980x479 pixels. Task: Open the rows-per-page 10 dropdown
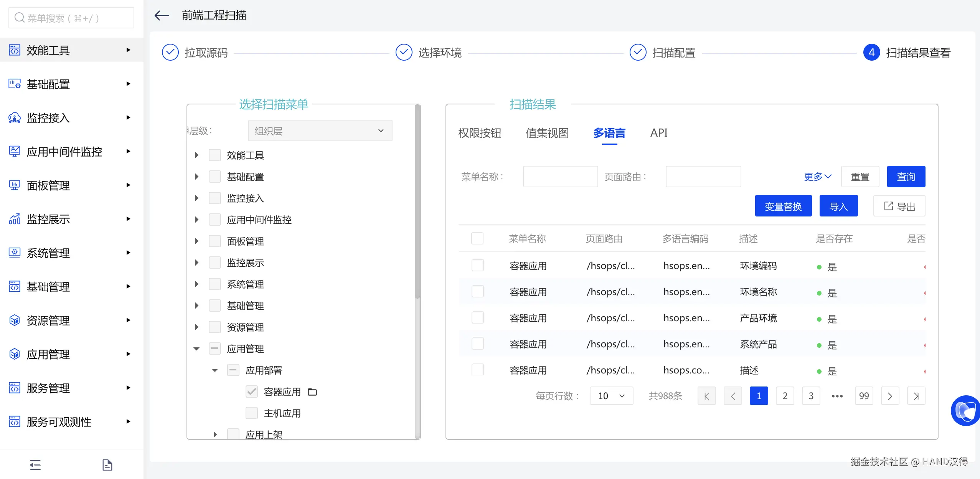point(611,396)
